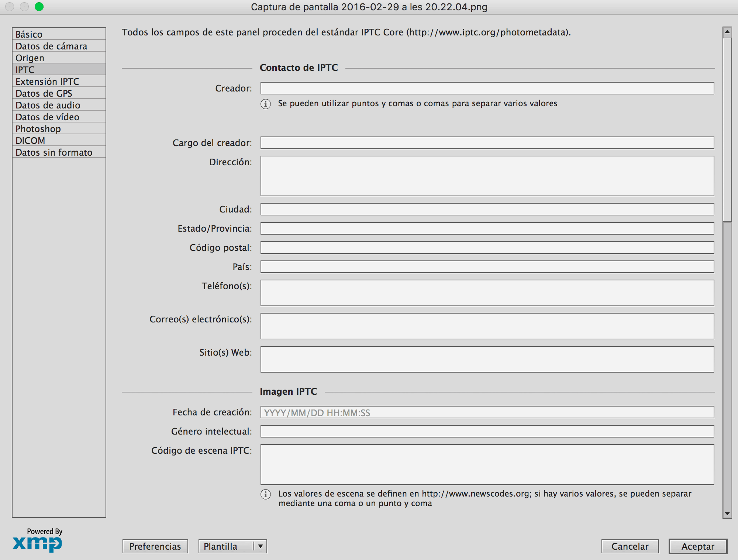
Task: Open the Plantilla dropdown arrow
Action: coord(261,546)
